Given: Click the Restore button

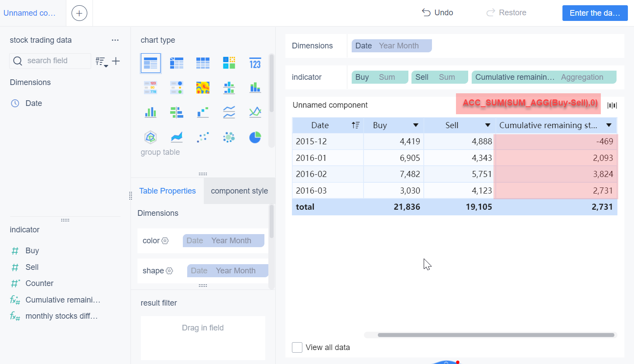Looking at the screenshot, I should click(x=506, y=13).
